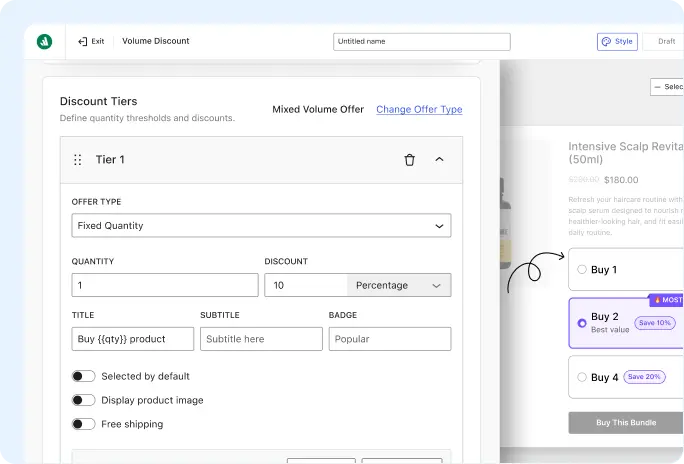Open the Style button
The image size is (684, 464).
tap(617, 42)
